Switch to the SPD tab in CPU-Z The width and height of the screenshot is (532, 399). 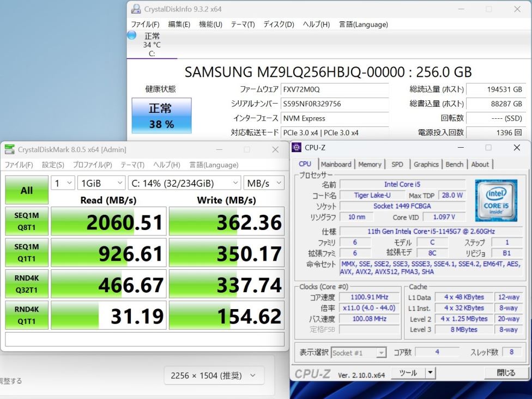click(397, 164)
